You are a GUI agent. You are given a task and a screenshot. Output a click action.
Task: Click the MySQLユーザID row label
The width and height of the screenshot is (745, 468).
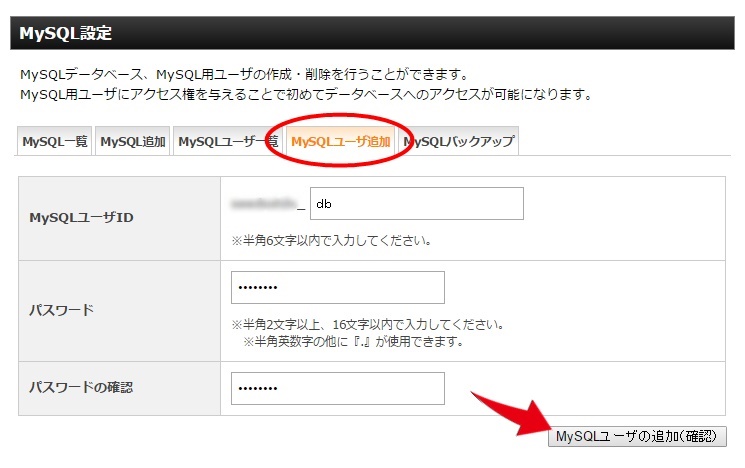[81, 218]
